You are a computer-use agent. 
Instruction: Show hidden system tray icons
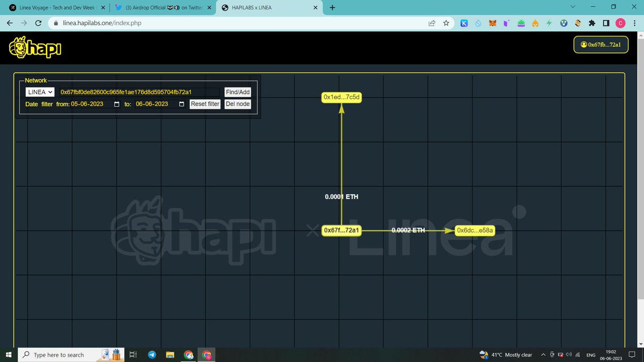pyautogui.click(x=543, y=354)
